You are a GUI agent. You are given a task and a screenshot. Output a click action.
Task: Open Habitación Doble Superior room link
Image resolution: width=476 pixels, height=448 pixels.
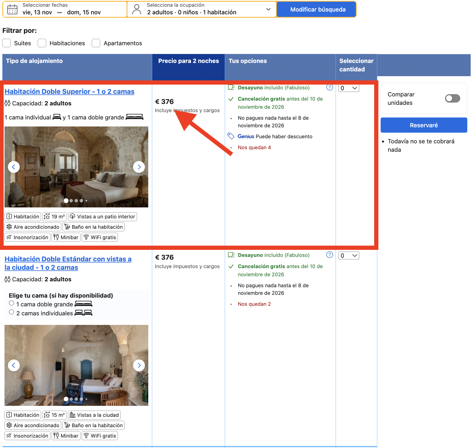pyautogui.click(x=69, y=92)
